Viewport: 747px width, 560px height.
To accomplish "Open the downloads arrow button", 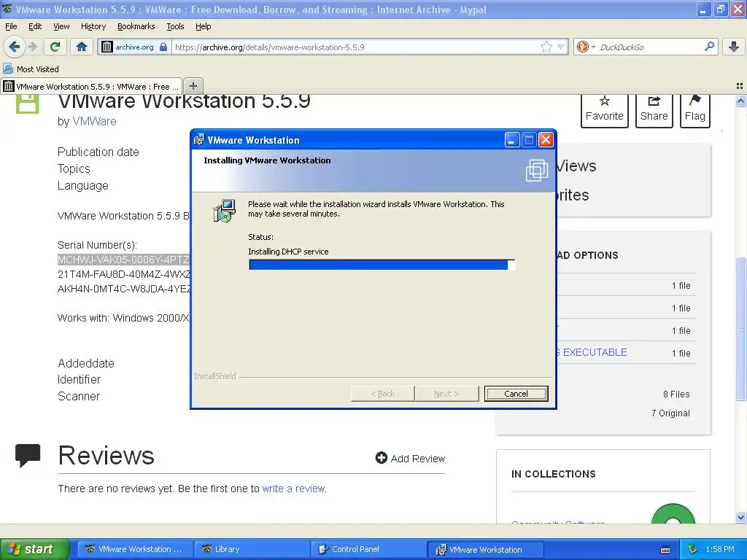I will 734,47.
